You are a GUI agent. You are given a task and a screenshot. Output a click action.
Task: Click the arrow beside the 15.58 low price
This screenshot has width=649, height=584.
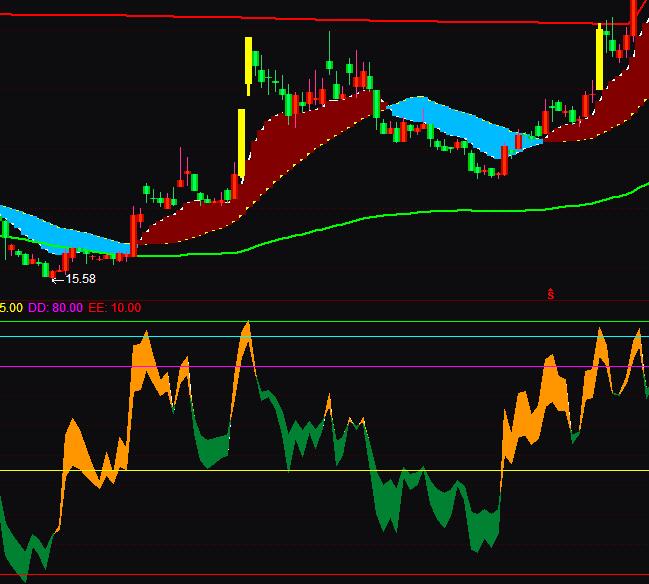(58, 279)
